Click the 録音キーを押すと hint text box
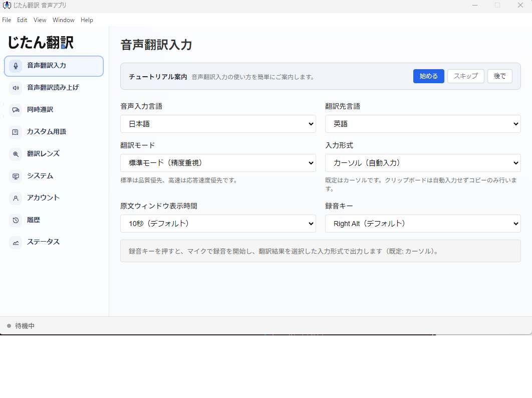The width and height of the screenshot is (532, 398). click(320, 251)
